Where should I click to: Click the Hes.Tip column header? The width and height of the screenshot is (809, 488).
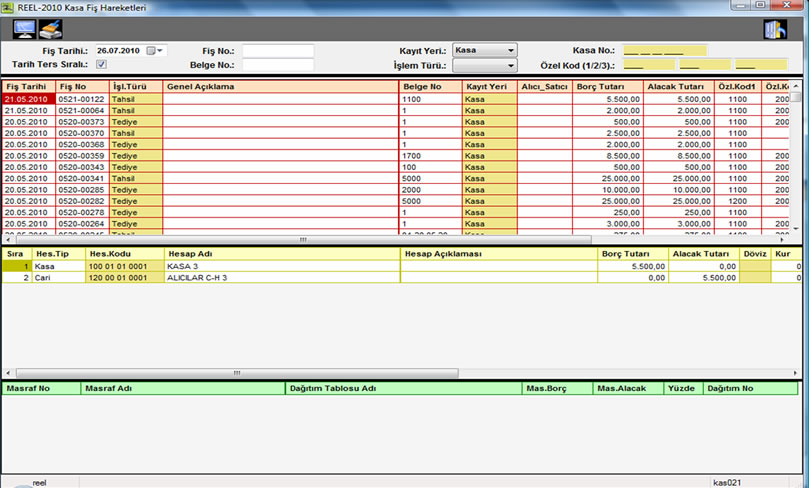click(x=58, y=254)
